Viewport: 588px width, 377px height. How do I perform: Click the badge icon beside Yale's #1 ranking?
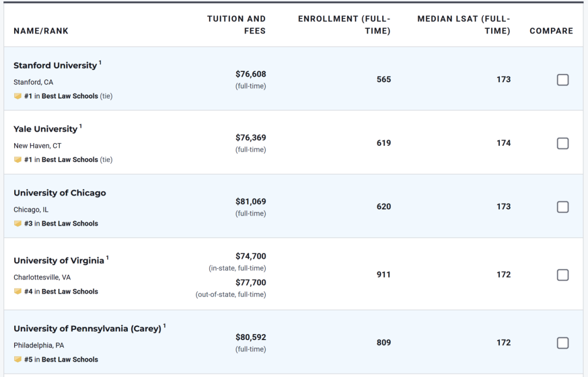pyautogui.click(x=18, y=160)
